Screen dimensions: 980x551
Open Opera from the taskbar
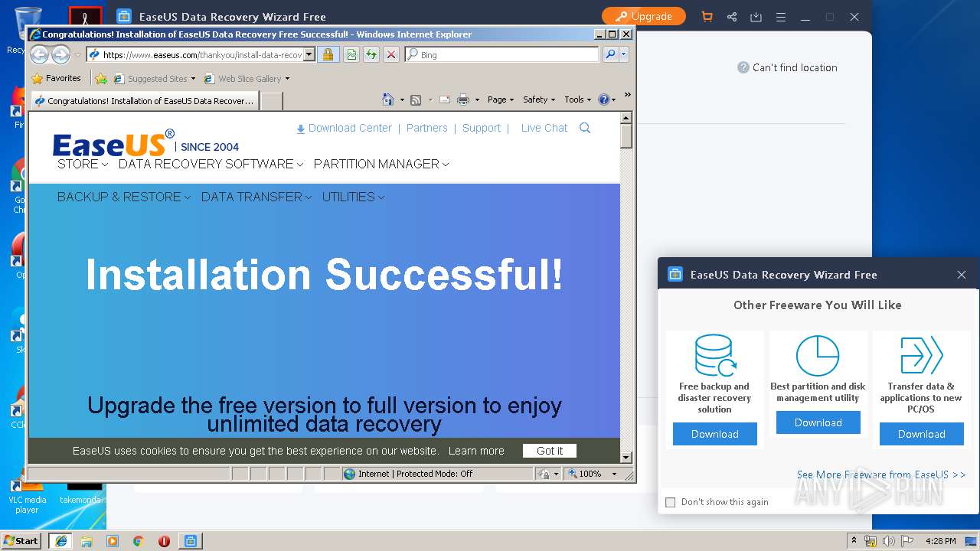164,541
